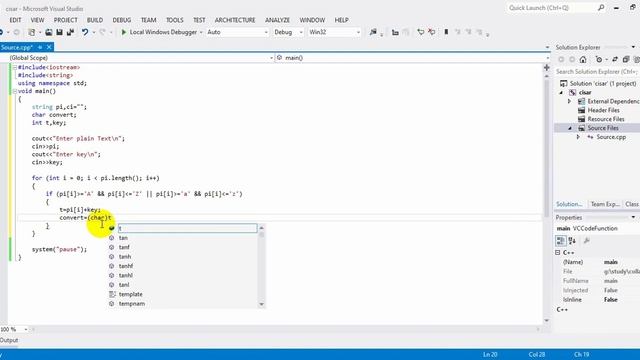This screenshot has height=360, width=640.
Task: Click the Property Pages wrench icon
Action: (587, 241)
